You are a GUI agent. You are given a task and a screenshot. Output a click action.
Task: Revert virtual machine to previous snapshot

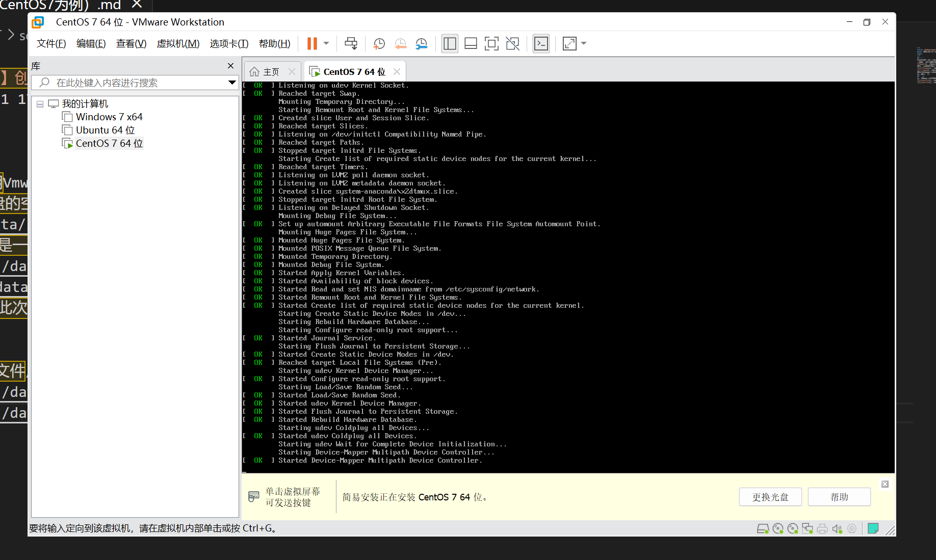click(x=401, y=44)
